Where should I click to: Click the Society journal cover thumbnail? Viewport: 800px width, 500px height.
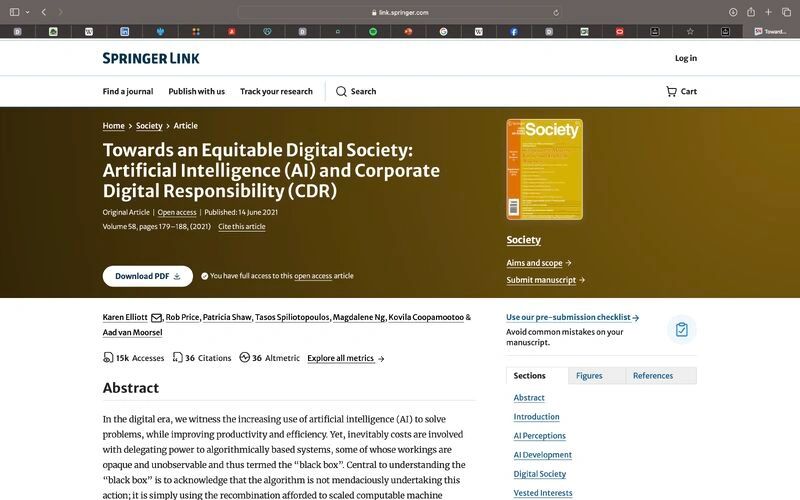[x=544, y=170]
